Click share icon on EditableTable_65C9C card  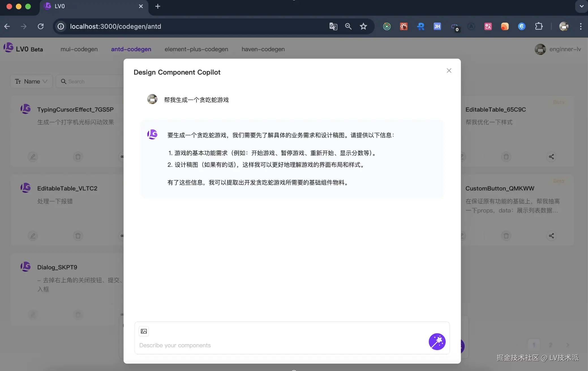tap(551, 156)
